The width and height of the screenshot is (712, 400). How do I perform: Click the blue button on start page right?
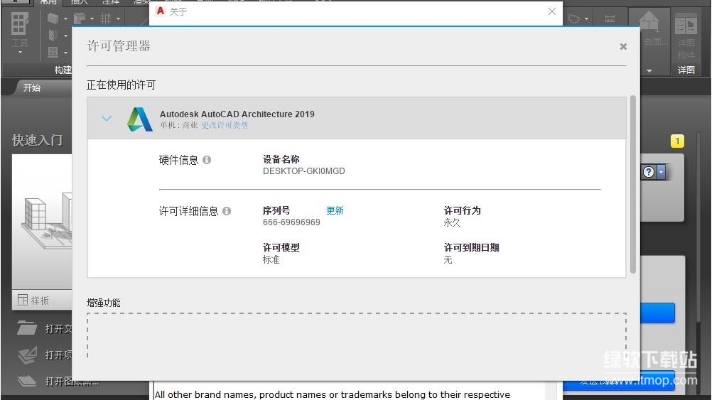(x=658, y=313)
